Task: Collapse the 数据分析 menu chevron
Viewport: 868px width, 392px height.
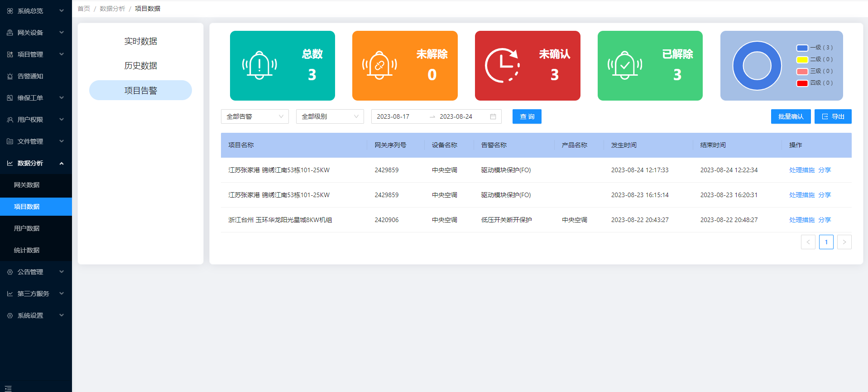Action: (62, 163)
